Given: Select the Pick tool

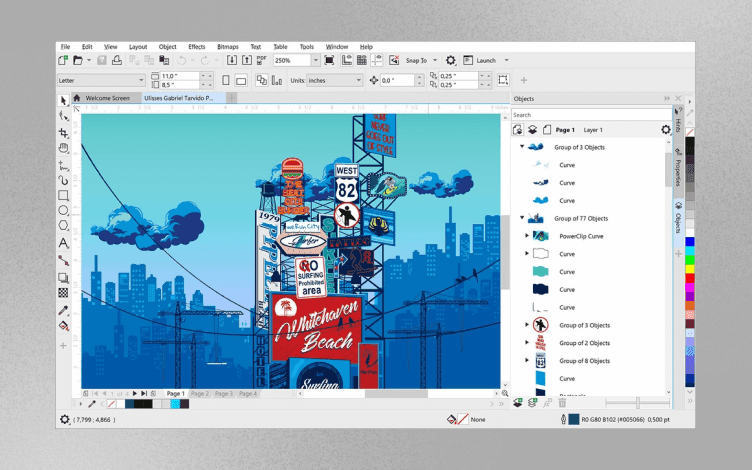Looking at the screenshot, I should 63,100.
